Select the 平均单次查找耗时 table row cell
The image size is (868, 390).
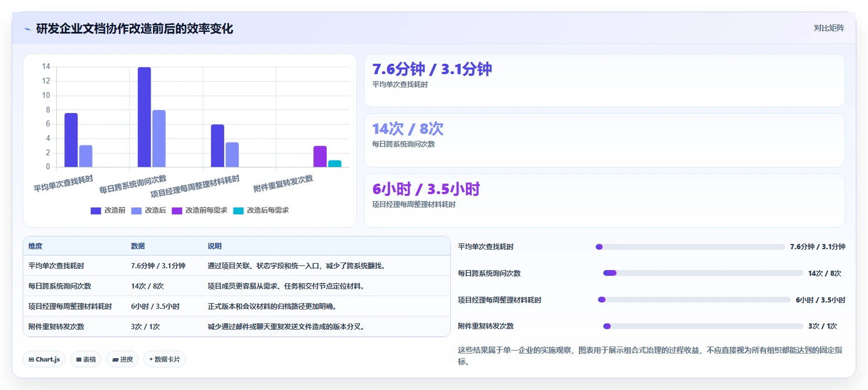pos(56,266)
